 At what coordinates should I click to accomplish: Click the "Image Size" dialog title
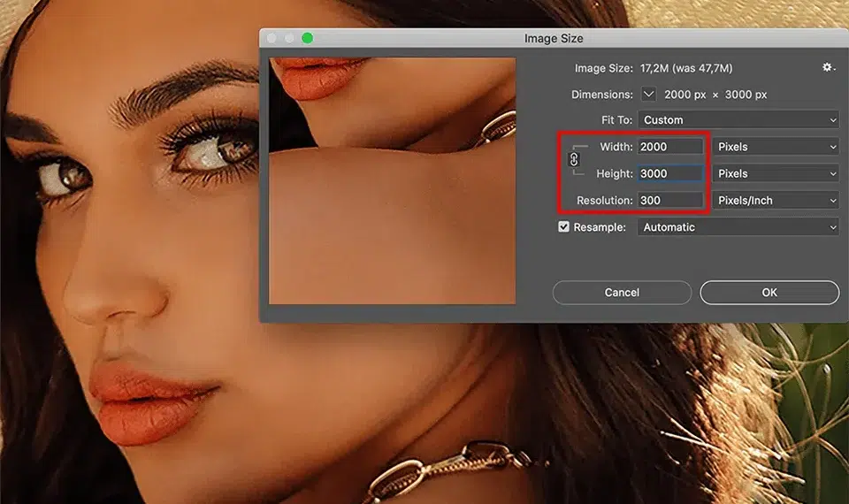point(554,38)
